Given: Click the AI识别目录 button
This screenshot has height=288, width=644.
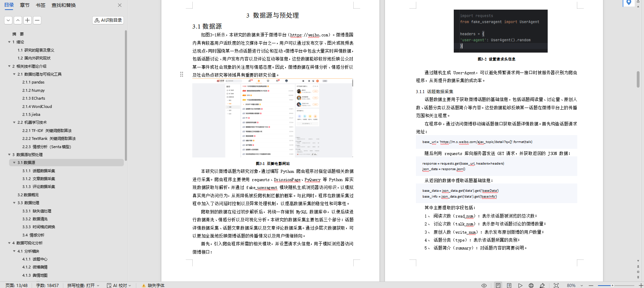Looking at the screenshot, I should coord(108,20).
